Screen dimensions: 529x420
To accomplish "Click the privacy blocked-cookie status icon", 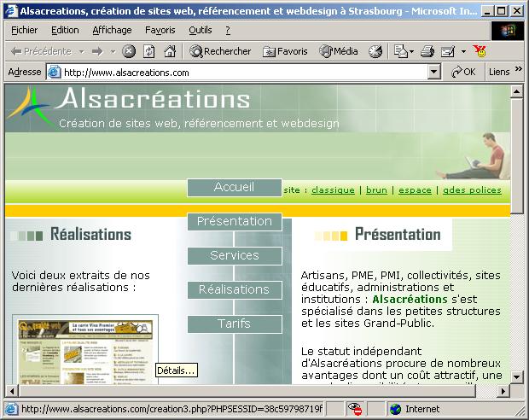I will (x=355, y=409).
